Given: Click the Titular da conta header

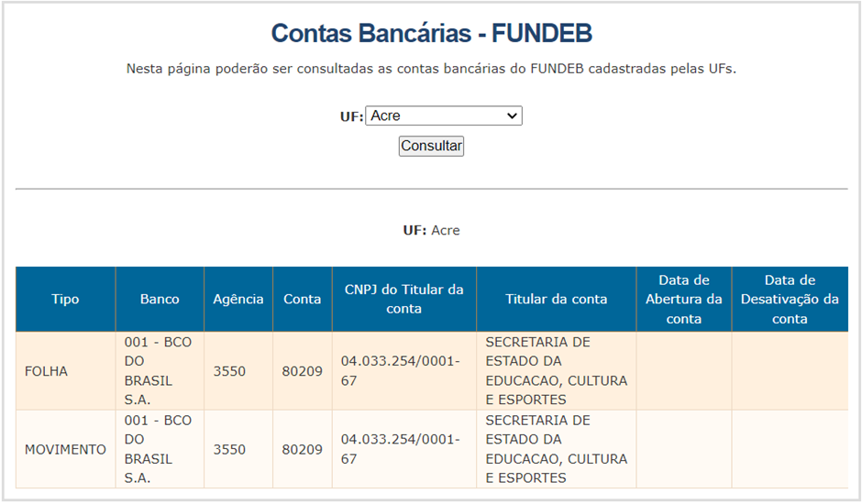Looking at the screenshot, I should coord(557,299).
